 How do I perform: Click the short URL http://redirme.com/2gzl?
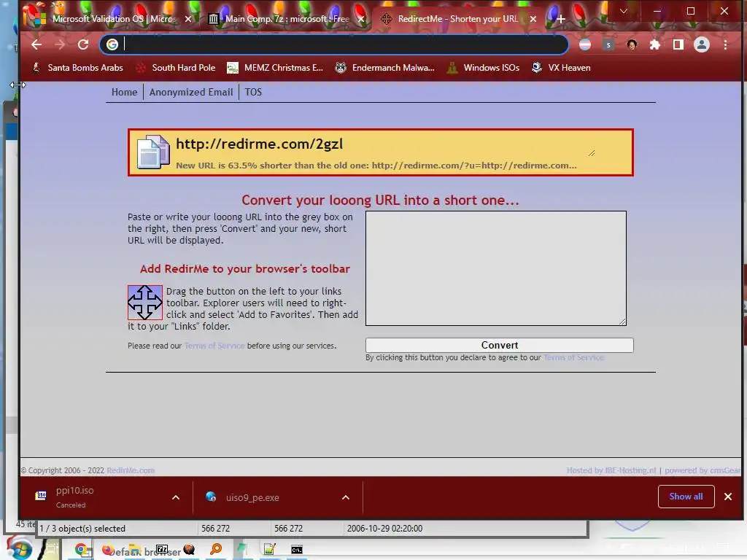[259, 144]
